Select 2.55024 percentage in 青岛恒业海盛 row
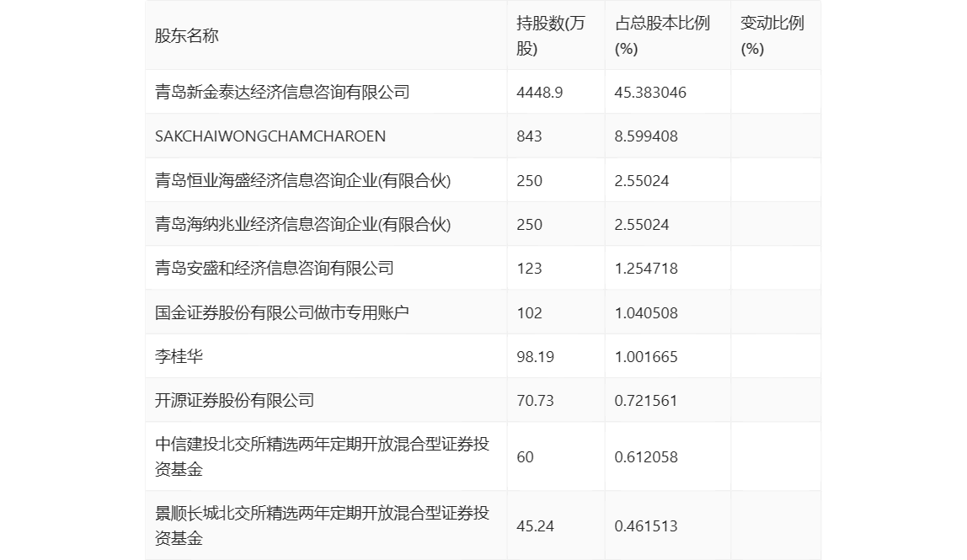967x560 pixels. pos(641,181)
